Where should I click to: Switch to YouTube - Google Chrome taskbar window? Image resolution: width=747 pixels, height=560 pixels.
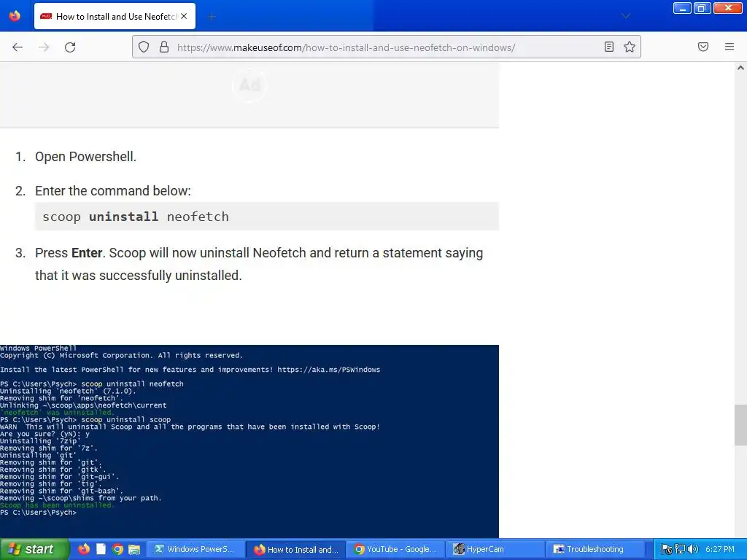[396, 549]
